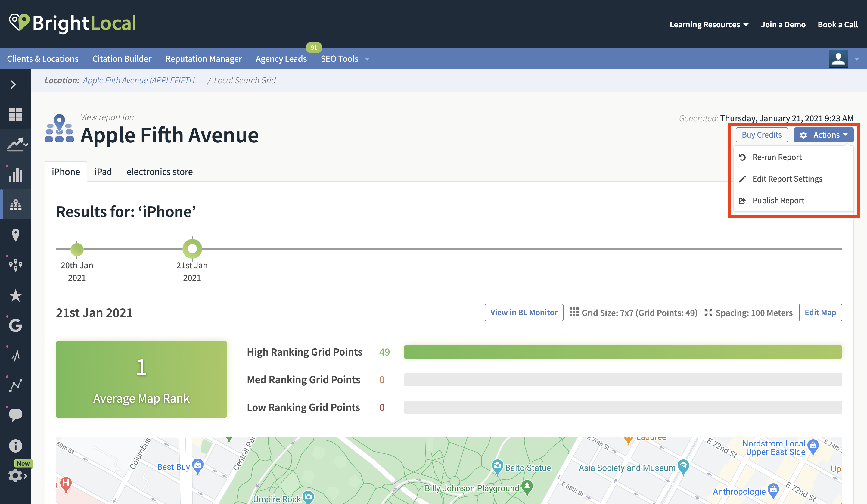This screenshot has height=504, width=867.
Task: Open Reputation Manager menu item
Action: pos(203,59)
